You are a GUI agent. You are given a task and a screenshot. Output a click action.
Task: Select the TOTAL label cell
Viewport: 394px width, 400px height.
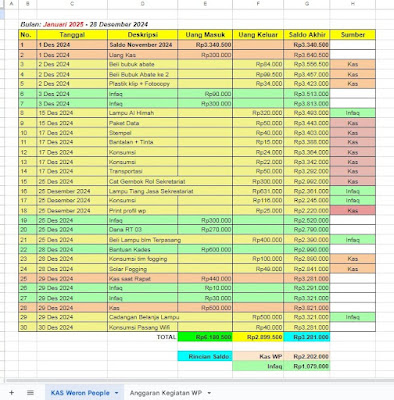tap(143, 337)
